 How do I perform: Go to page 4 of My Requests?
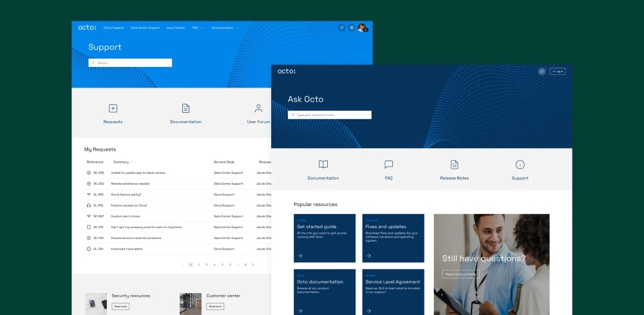[214, 265]
